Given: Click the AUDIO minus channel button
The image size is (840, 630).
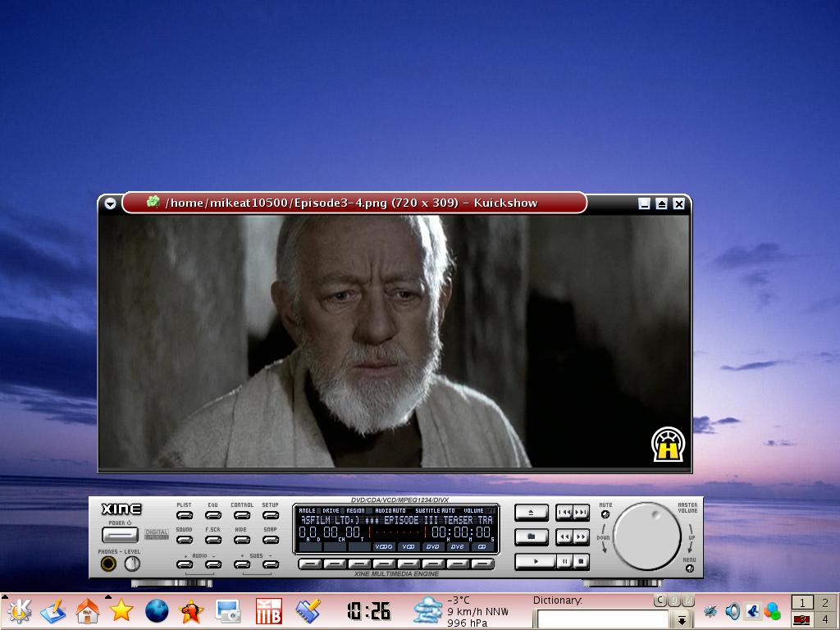Looking at the screenshot, I should (x=213, y=564).
